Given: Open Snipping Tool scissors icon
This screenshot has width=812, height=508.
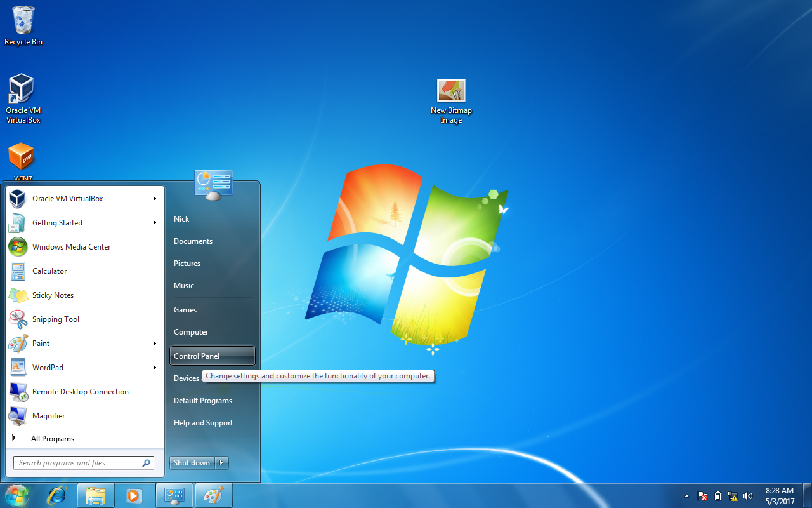Looking at the screenshot, I should pyautogui.click(x=18, y=319).
